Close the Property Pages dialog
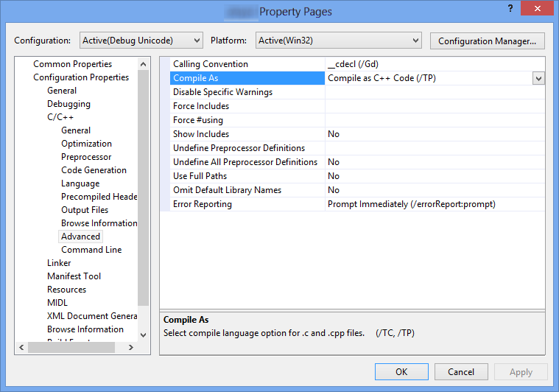Screen dimensions: 559x392 point(537,8)
